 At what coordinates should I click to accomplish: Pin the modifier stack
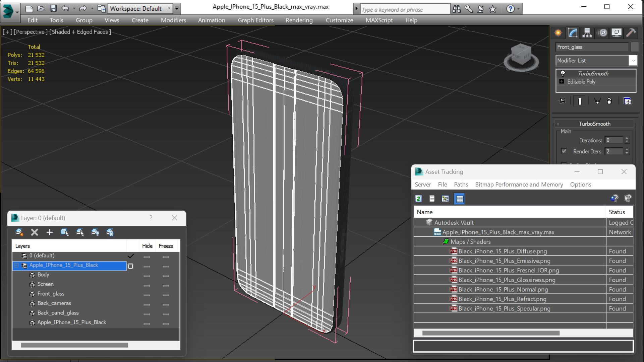click(x=562, y=101)
